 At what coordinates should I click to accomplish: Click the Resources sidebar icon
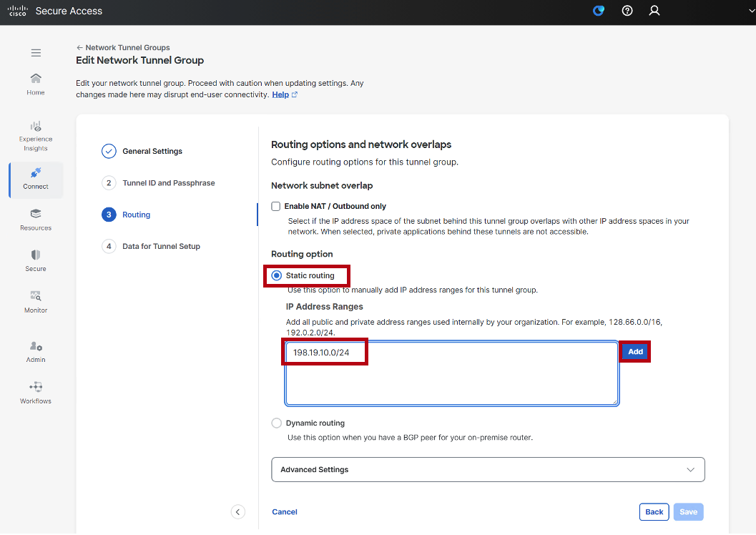point(35,219)
